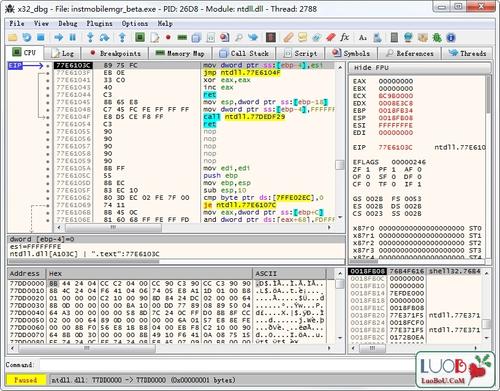
Task: Switch to the Memory Map tab
Action: 180,53
